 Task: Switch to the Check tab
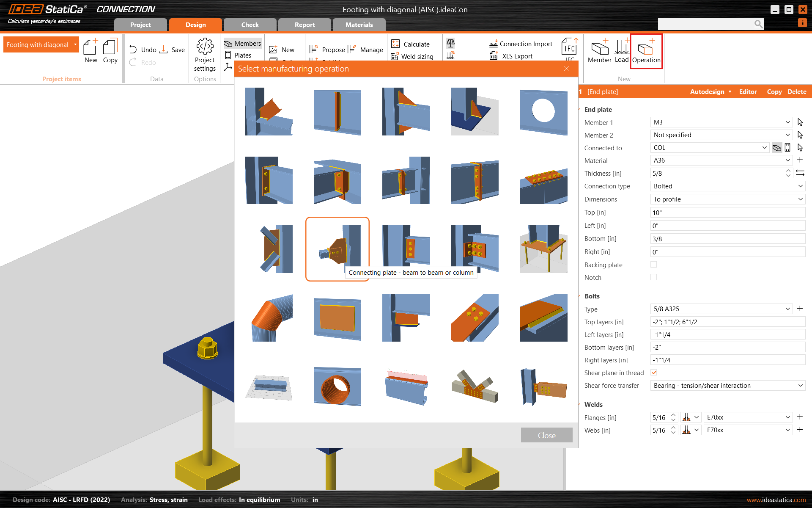point(250,25)
